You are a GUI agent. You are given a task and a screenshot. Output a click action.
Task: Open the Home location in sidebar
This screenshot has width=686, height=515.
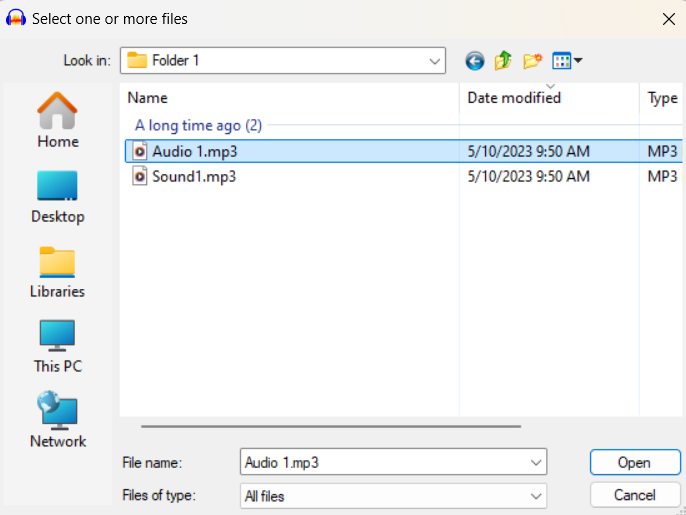coord(58,120)
